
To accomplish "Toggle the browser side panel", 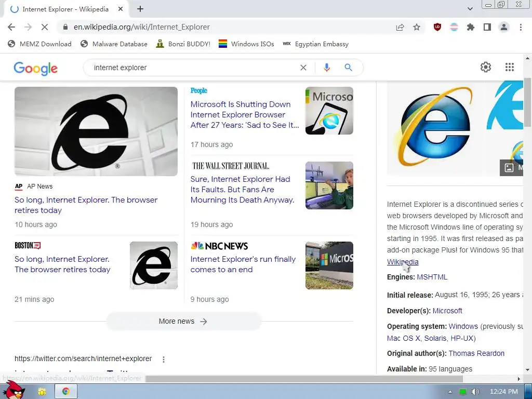I will coord(487,27).
